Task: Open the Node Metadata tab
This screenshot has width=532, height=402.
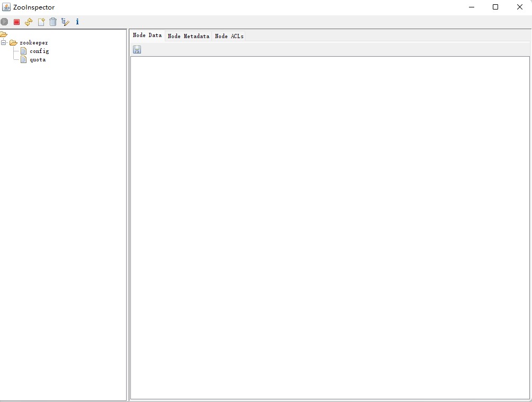Action: (188, 36)
